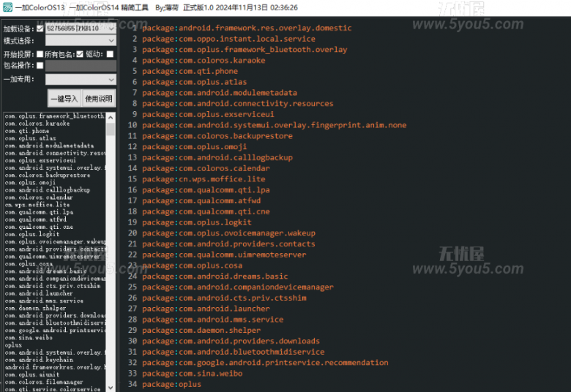Click line 32 printservice.recommendation package

click(265, 363)
